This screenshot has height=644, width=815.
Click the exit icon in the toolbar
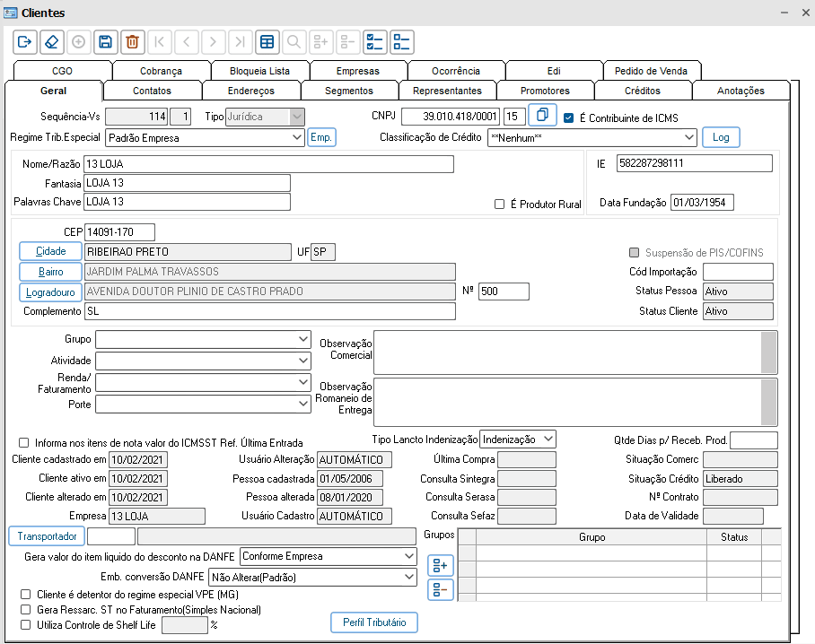point(24,41)
